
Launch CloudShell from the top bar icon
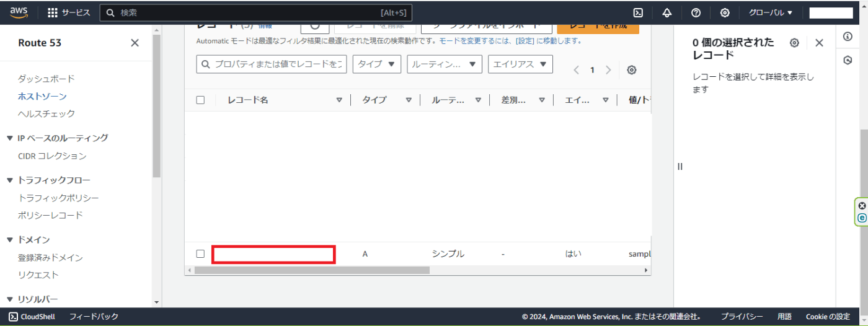(x=638, y=12)
